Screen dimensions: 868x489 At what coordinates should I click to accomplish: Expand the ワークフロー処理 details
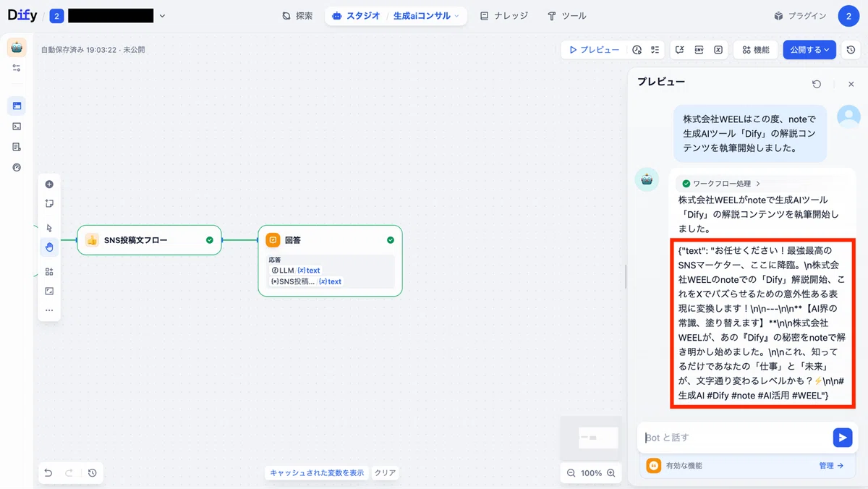click(x=721, y=184)
